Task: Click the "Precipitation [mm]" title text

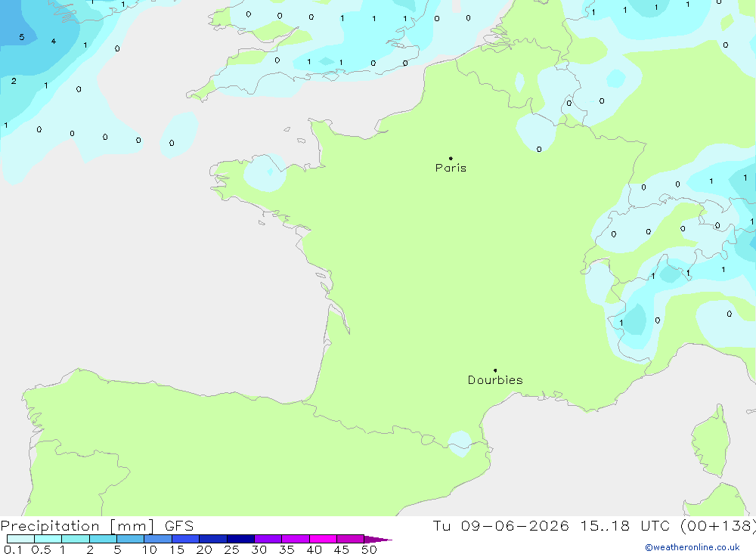Action: [78, 526]
